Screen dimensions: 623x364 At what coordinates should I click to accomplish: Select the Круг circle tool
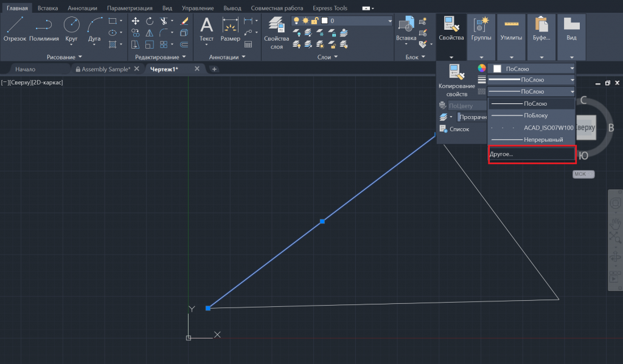tap(72, 29)
